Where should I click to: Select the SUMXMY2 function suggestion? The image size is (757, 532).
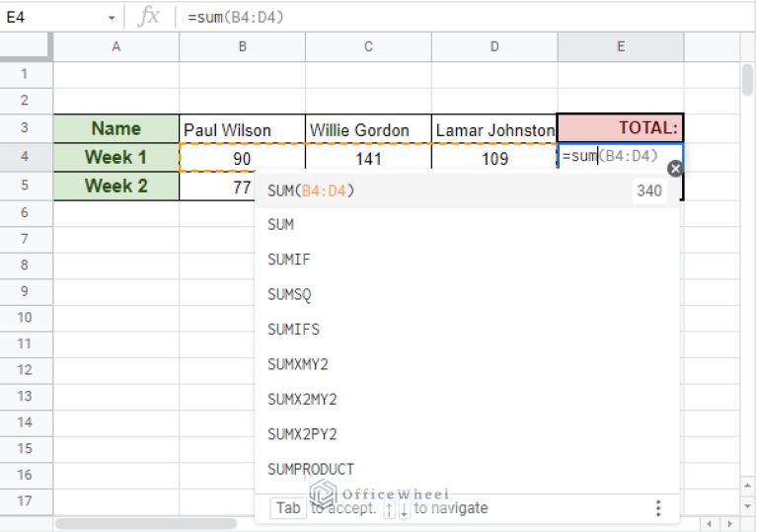click(x=298, y=364)
